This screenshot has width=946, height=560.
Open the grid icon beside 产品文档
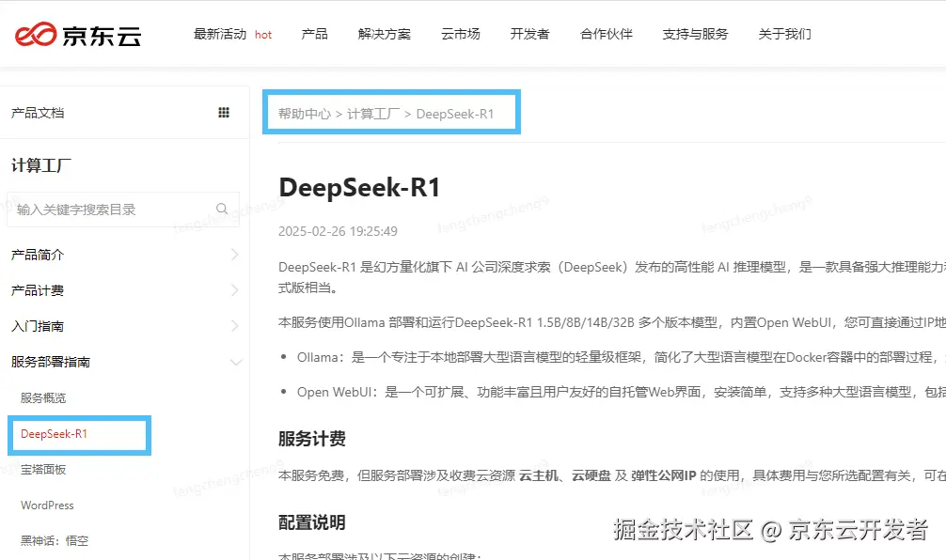coord(224,112)
